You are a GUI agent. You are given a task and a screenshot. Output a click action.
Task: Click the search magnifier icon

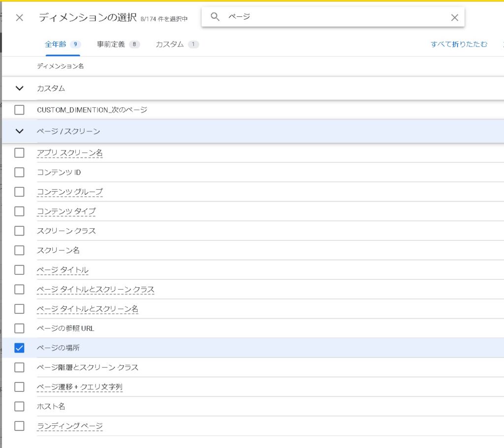point(215,17)
